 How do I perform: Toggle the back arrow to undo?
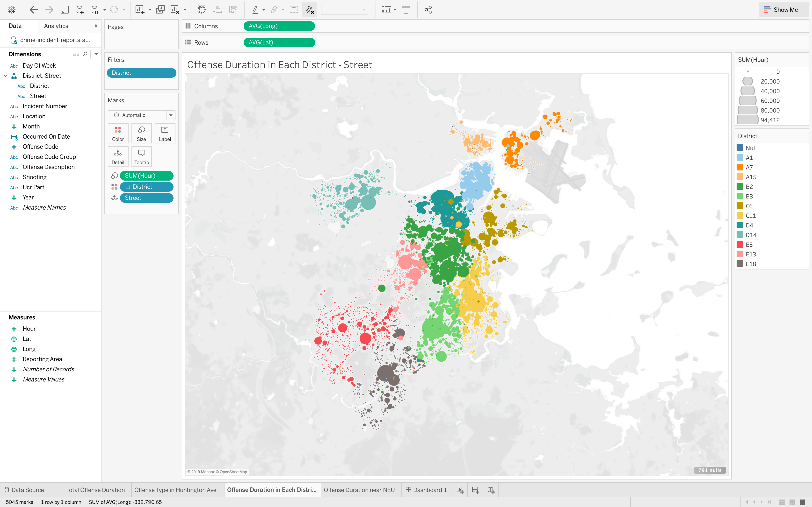click(x=34, y=9)
